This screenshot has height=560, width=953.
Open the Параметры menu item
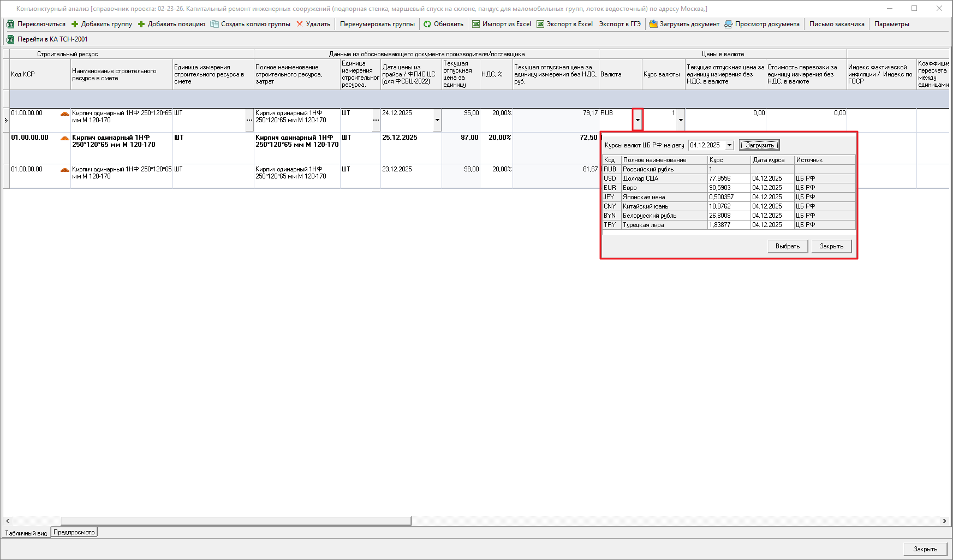pos(891,24)
